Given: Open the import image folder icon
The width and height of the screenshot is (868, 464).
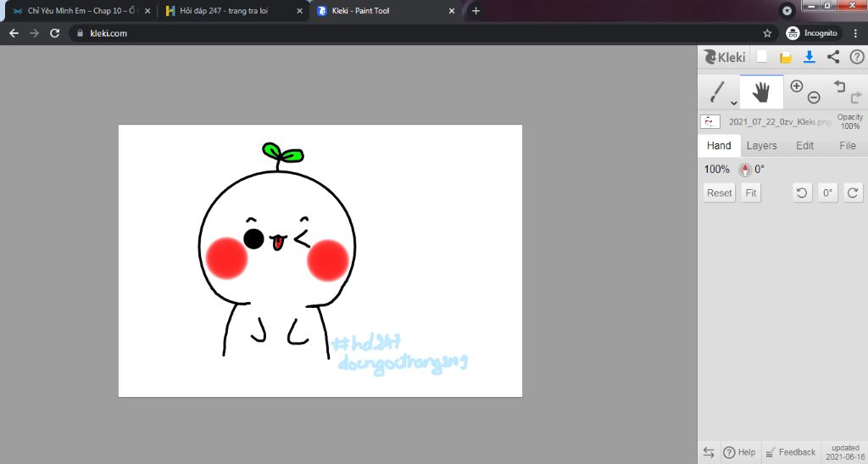Looking at the screenshot, I should 786,57.
